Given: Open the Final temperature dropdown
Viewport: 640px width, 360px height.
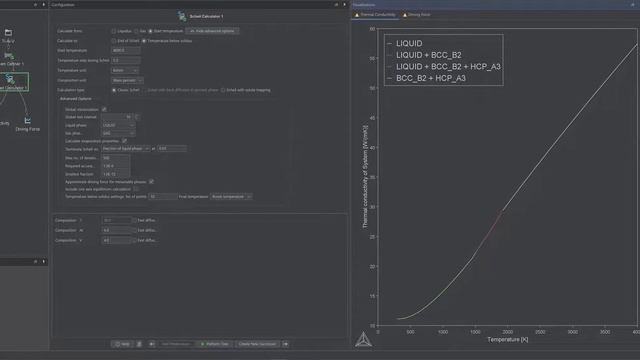Looking at the screenshot, I should point(231,197).
